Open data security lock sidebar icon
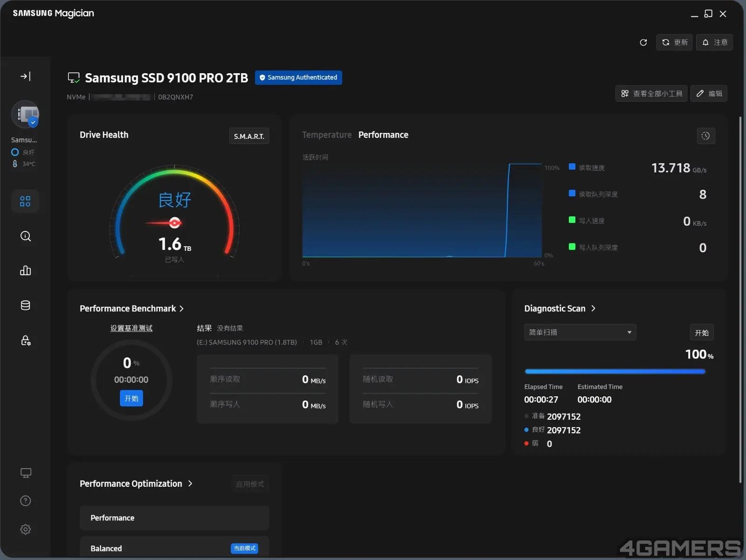Viewport: 746px width, 560px height. click(25, 340)
